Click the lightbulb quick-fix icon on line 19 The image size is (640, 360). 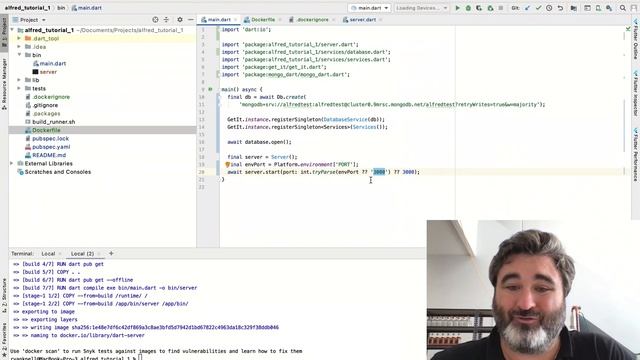(x=228, y=164)
